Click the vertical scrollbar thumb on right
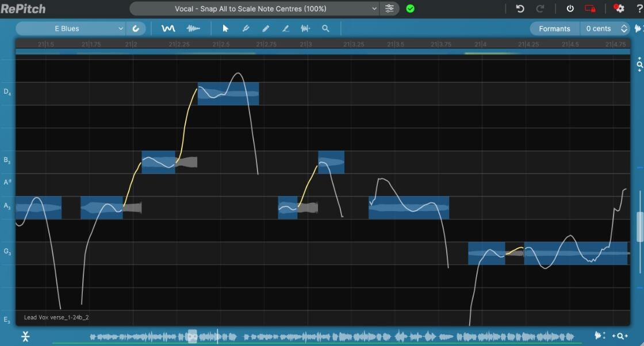The width and height of the screenshot is (644, 346). coord(639,226)
